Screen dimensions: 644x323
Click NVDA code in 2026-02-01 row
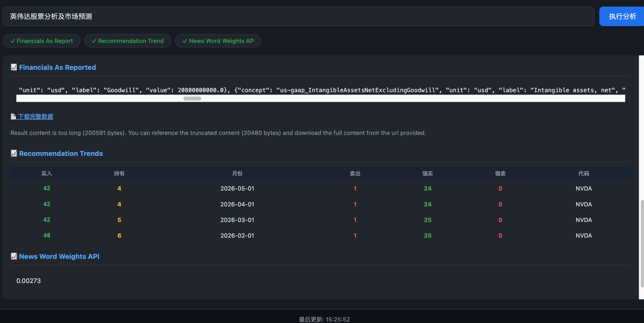(x=584, y=235)
